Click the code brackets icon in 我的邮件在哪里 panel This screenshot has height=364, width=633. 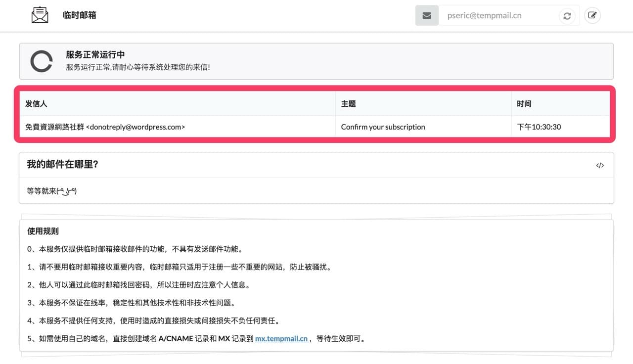[x=600, y=165]
